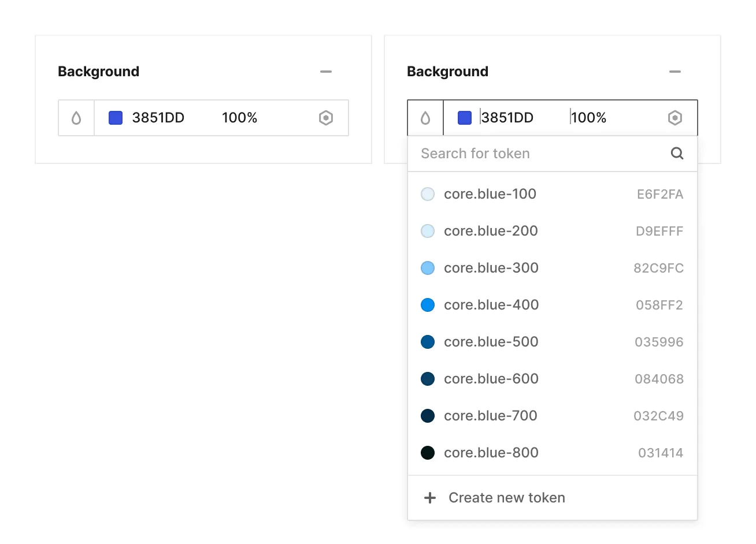This screenshot has width=756, height=544.
Task: Edit the 100% opacity in right panel
Action: (588, 118)
